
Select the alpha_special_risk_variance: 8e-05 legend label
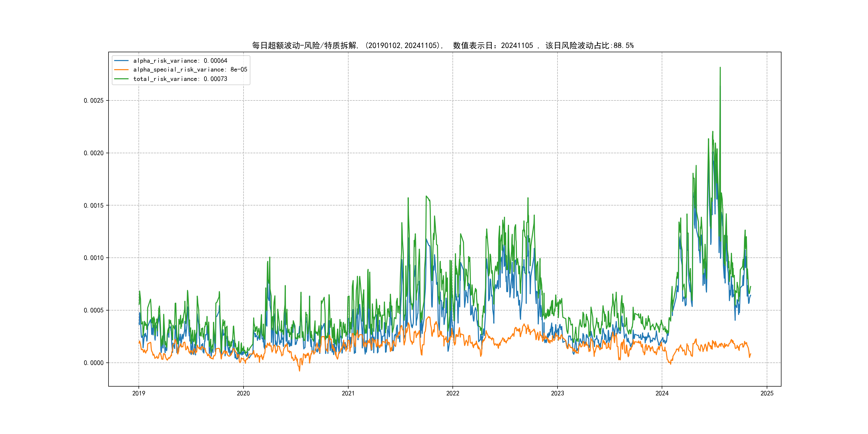pos(190,70)
